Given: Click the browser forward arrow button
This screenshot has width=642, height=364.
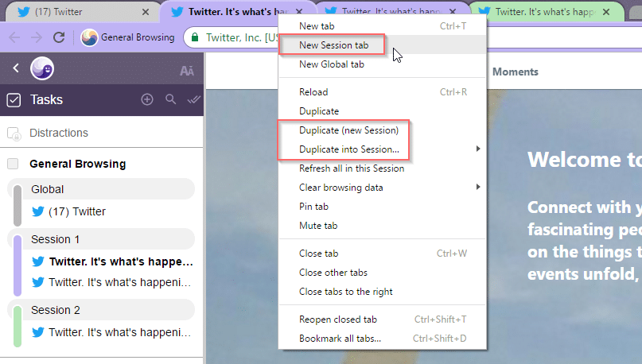Looking at the screenshot, I should 37,37.
